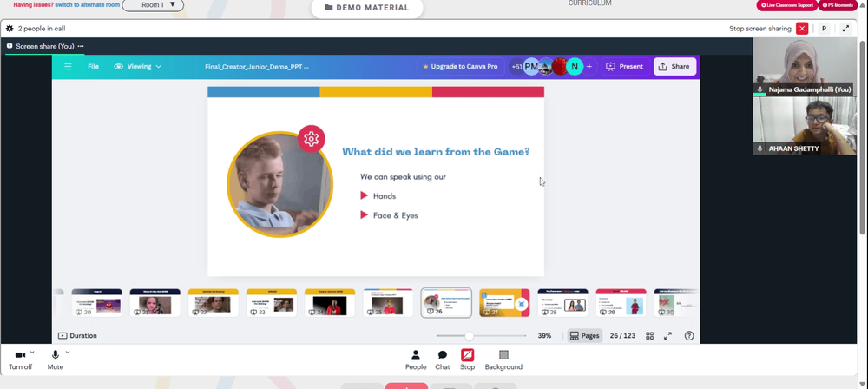Image resolution: width=868 pixels, height=389 pixels.
Task: Open the File menu
Action: pyautogui.click(x=93, y=67)
